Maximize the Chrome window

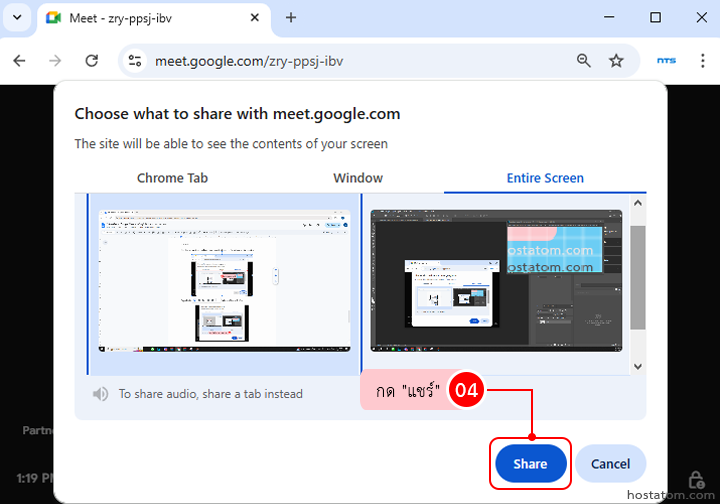point(655,17)
